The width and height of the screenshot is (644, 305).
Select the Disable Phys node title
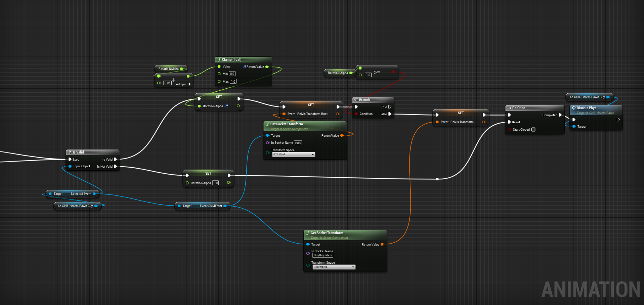[x=586, y=108]
